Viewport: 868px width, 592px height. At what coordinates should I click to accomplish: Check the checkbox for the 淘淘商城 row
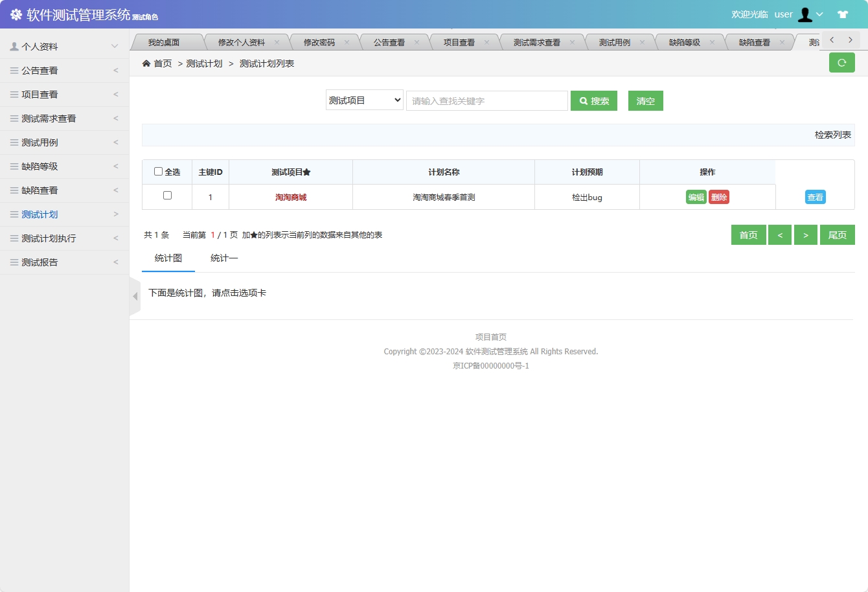click(x=166, y=196)
